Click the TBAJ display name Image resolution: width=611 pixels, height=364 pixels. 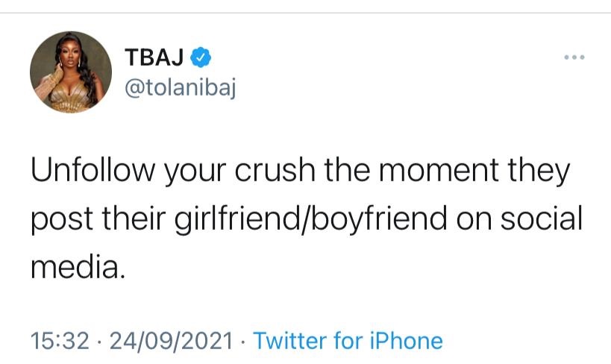pos(157,56)
